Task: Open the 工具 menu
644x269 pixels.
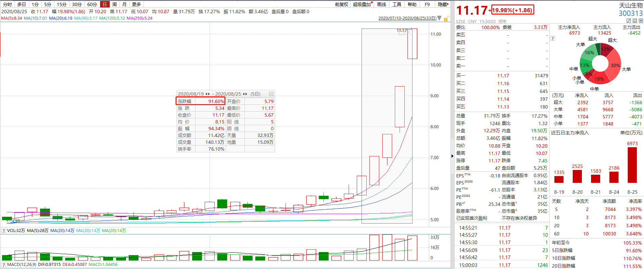Action: pyautogui.click(x=397, y=4)
